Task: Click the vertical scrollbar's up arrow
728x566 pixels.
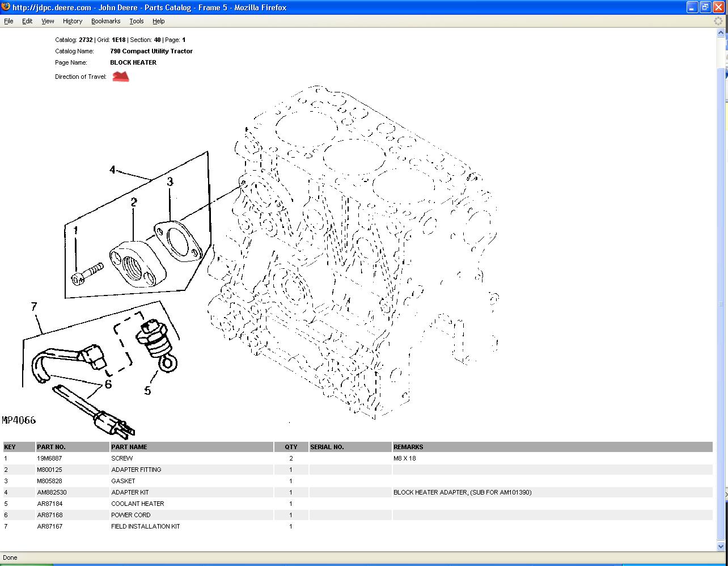Action: tap(722, 33)
